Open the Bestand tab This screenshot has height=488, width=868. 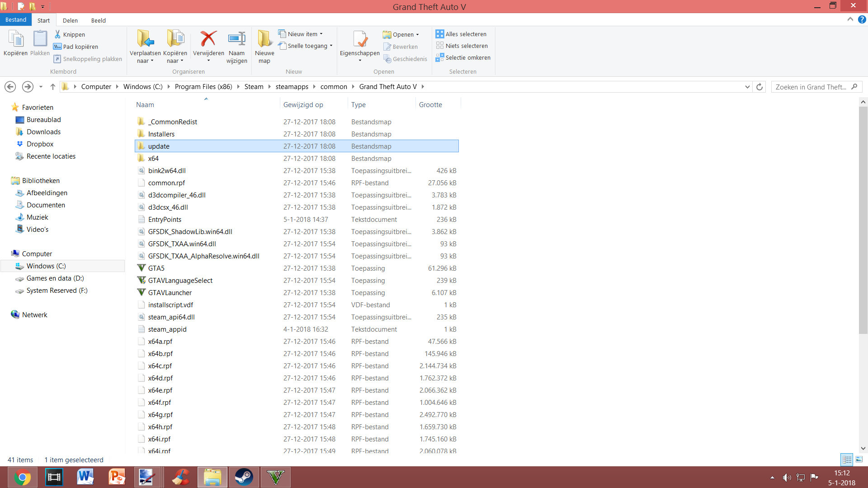tap(16, 20)
